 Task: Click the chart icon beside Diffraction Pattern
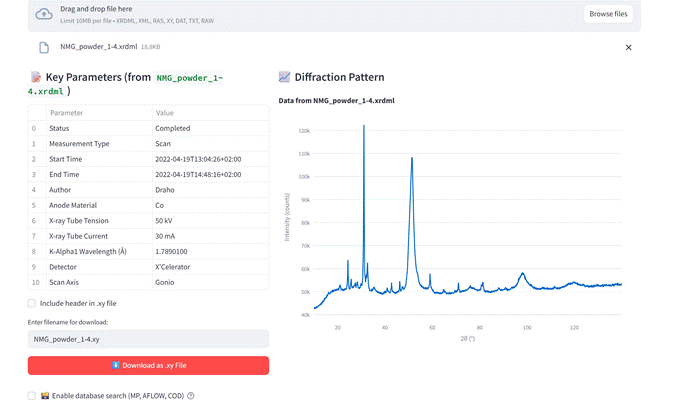tap(284, 77)
